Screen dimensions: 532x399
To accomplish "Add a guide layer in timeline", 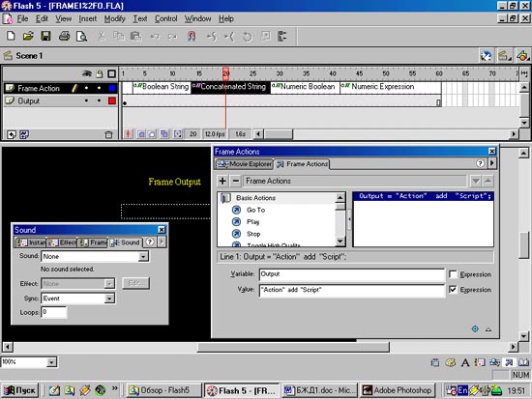I will [24, 134].
